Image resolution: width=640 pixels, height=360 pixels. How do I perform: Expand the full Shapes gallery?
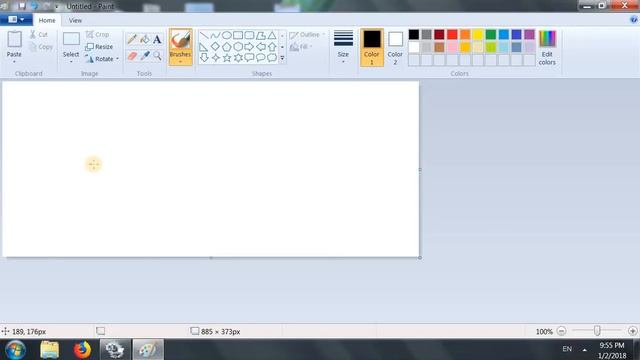282,58
